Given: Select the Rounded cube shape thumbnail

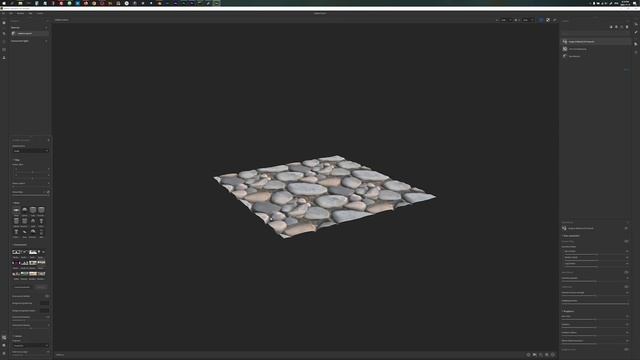Looking at the screenshot, I should coord(41,210).
